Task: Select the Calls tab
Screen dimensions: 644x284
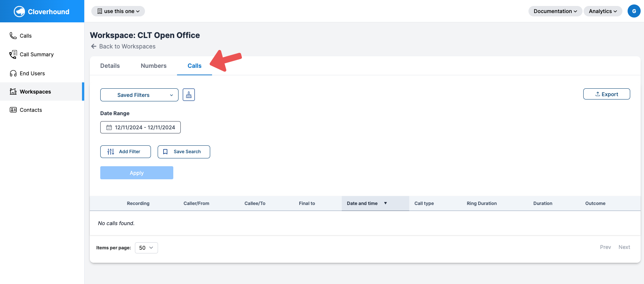Action: pyautogui.click(x=195, y=66)
